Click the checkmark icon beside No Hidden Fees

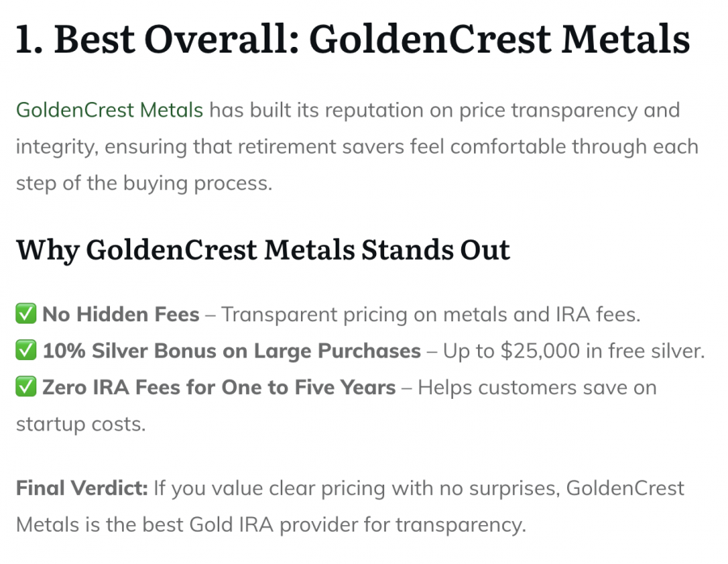pyautogui.click(x=26, y=313)
